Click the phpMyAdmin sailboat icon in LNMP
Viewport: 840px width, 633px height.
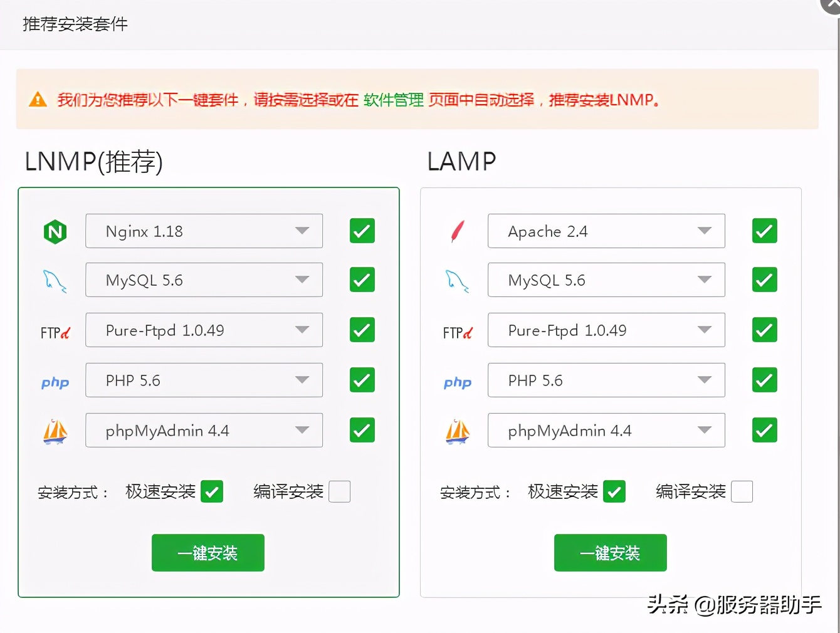[55, 431]
